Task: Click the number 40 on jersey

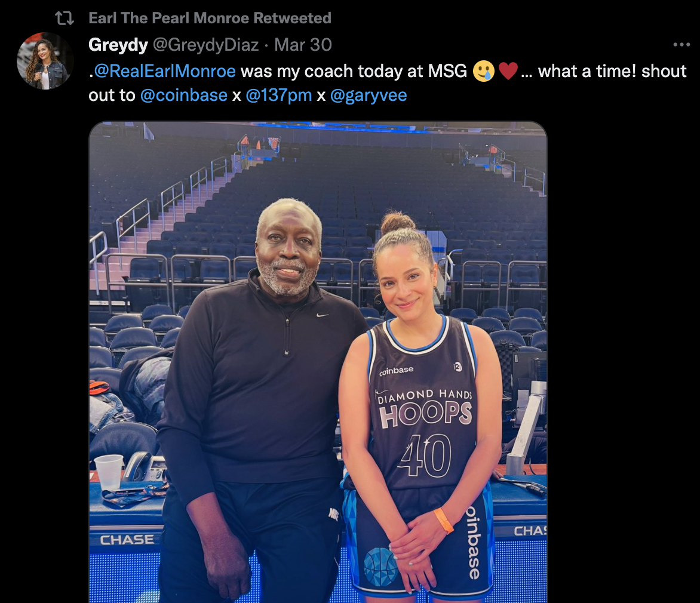Action: (x=425, y=456)
